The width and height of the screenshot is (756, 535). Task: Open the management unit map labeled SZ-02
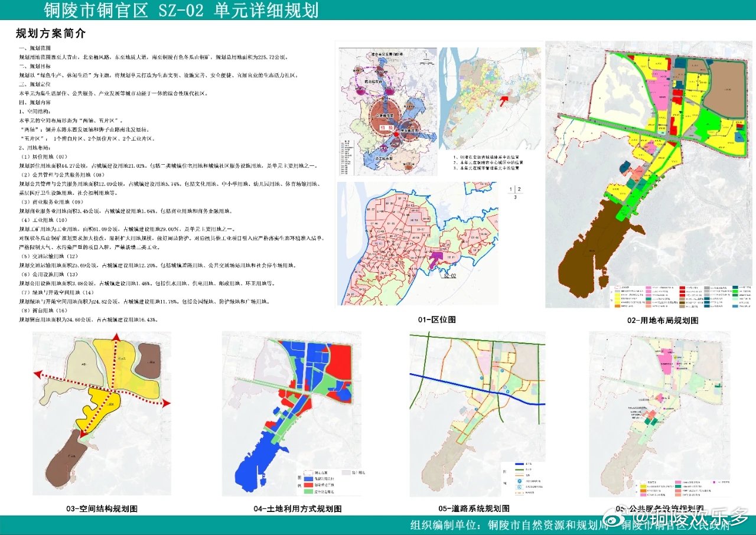[x=417, y=243]
